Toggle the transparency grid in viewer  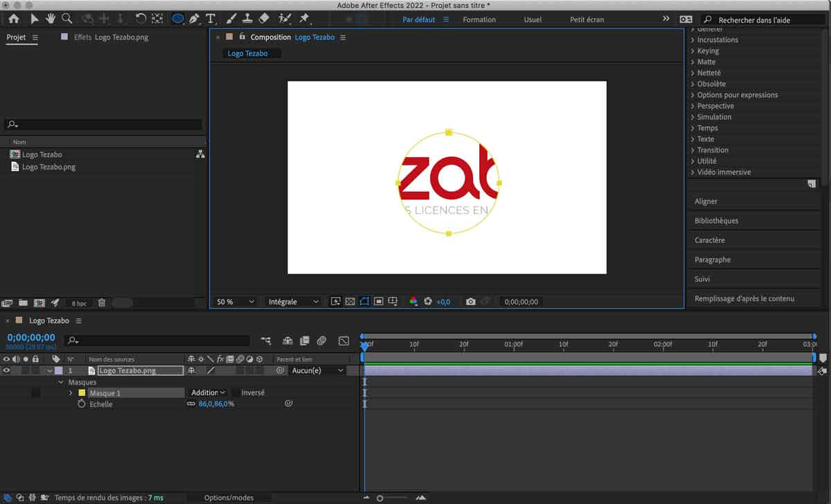click(350, 302)
